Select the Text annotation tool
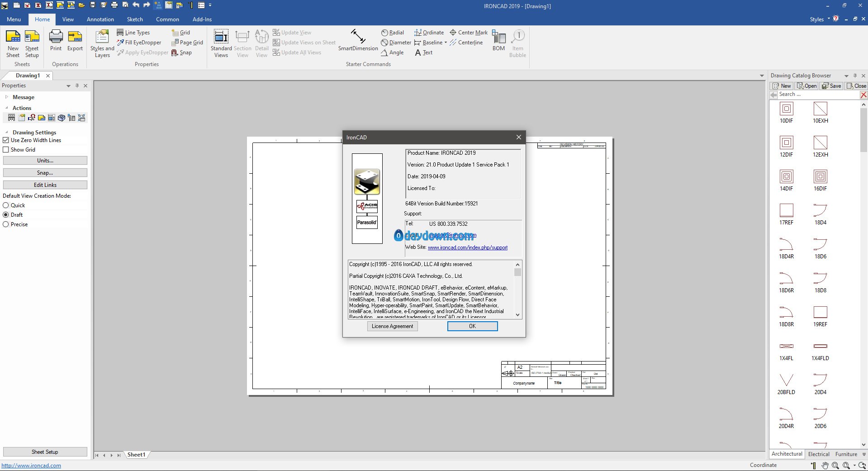 424,52
